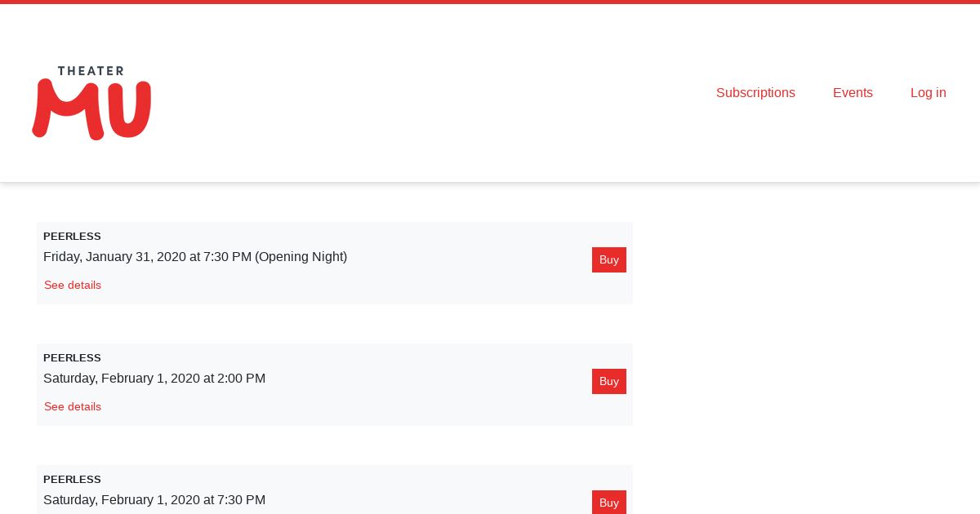Select the 'Saturday, February 1, 2020 at 7:30 PM' text

[x=154, y=500]
